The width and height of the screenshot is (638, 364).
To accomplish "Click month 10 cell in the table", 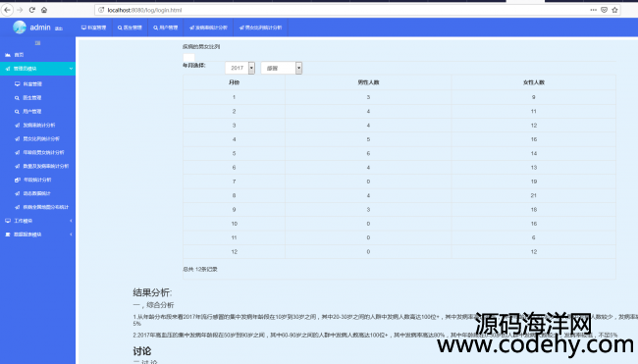I will 234,224.
